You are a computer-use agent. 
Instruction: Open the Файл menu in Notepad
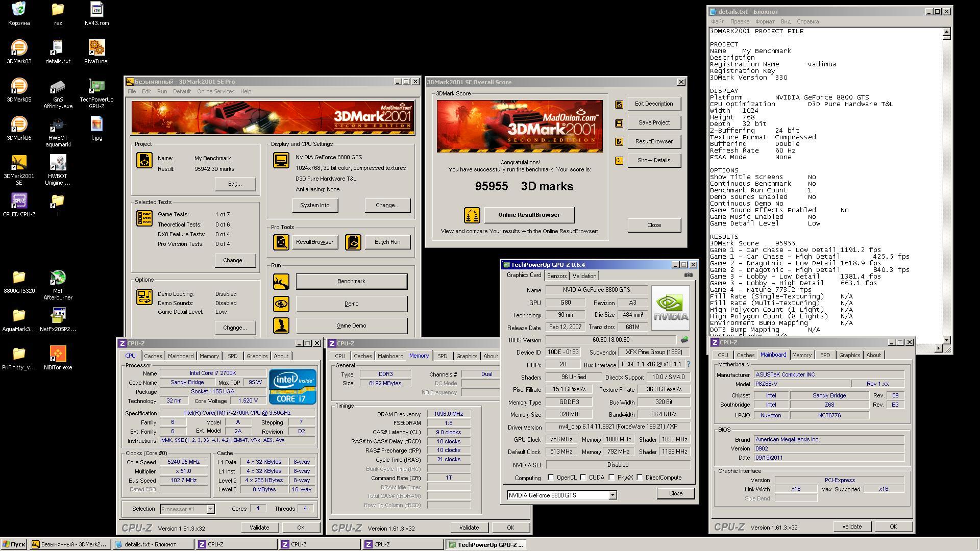pos(717,21)
